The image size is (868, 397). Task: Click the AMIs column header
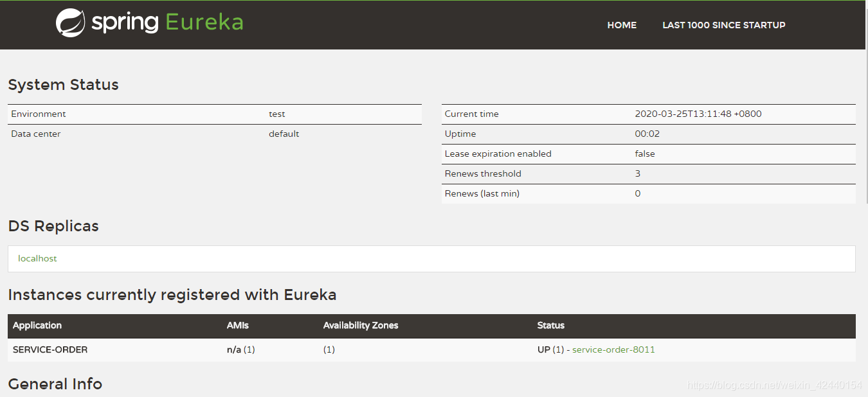pos(238,326)
